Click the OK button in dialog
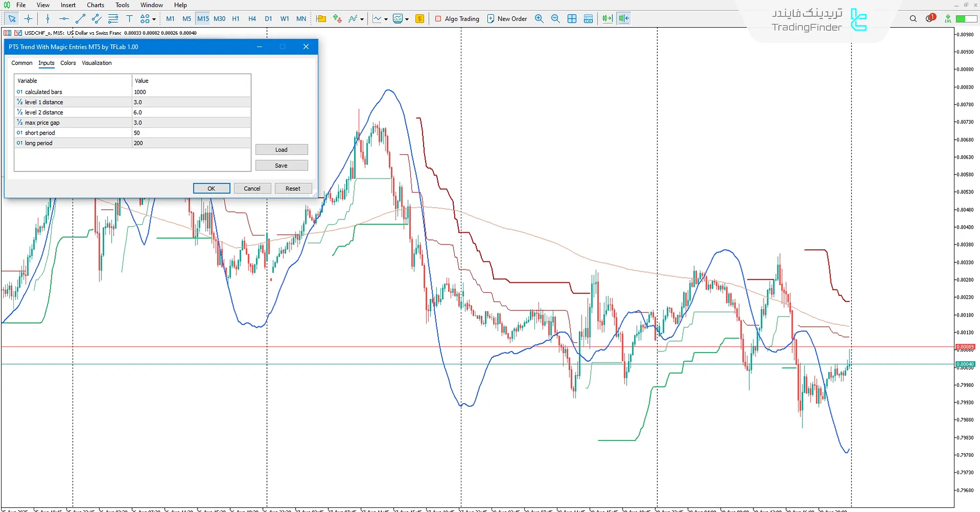This screenshot has width=980, height=512. [211, 188]
